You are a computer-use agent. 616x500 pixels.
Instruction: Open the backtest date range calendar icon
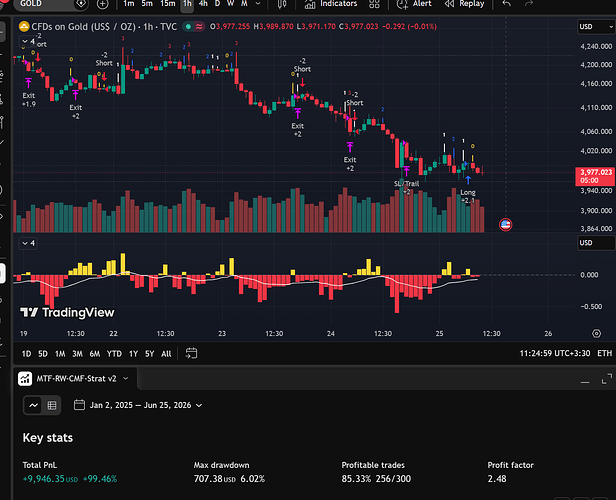[79, 405]
